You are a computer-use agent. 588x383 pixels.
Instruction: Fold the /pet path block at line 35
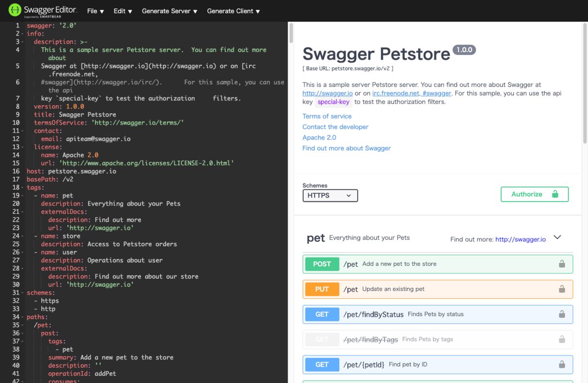(23, 325)
